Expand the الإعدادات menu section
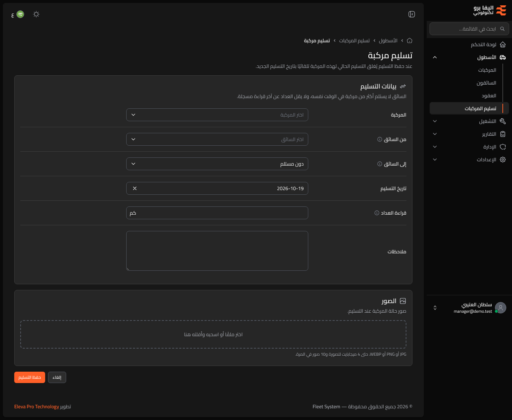This screenshot has width=512, height=420. point(435,160)
